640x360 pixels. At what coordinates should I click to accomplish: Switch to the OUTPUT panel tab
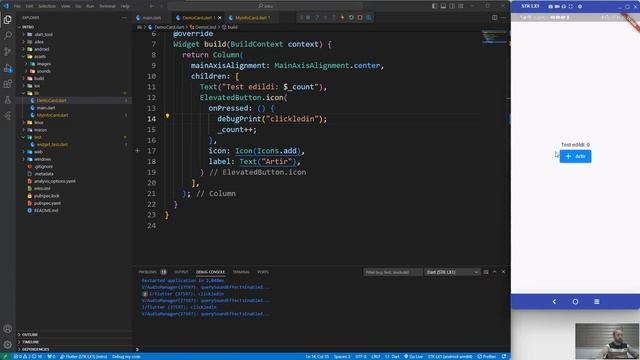coord(181,272)
